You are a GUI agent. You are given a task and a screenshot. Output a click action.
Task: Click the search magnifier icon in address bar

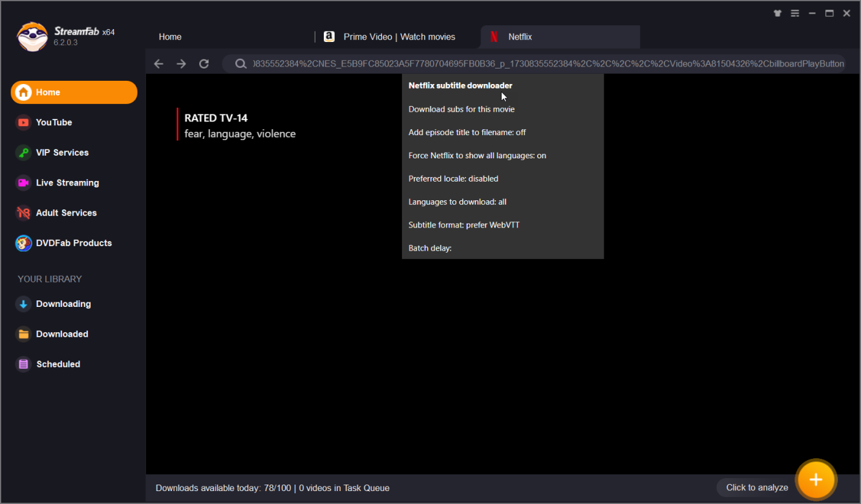[x=240, y=63]
